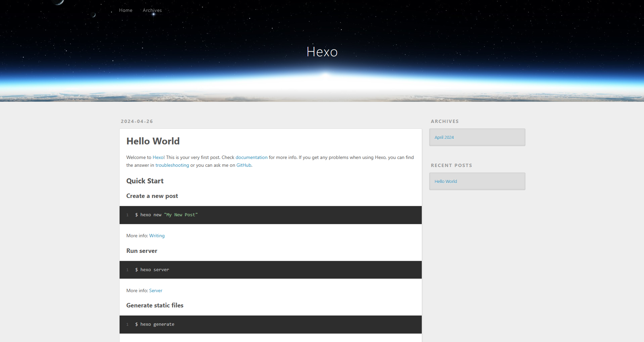Click the Generate static files heading

[155, 305]
